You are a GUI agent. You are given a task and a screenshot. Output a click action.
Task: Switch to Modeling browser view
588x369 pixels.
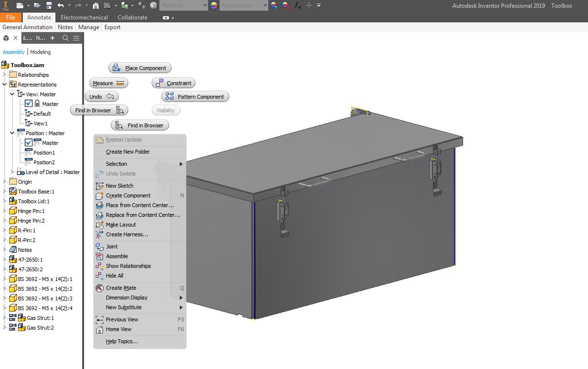tap(40, 52)
